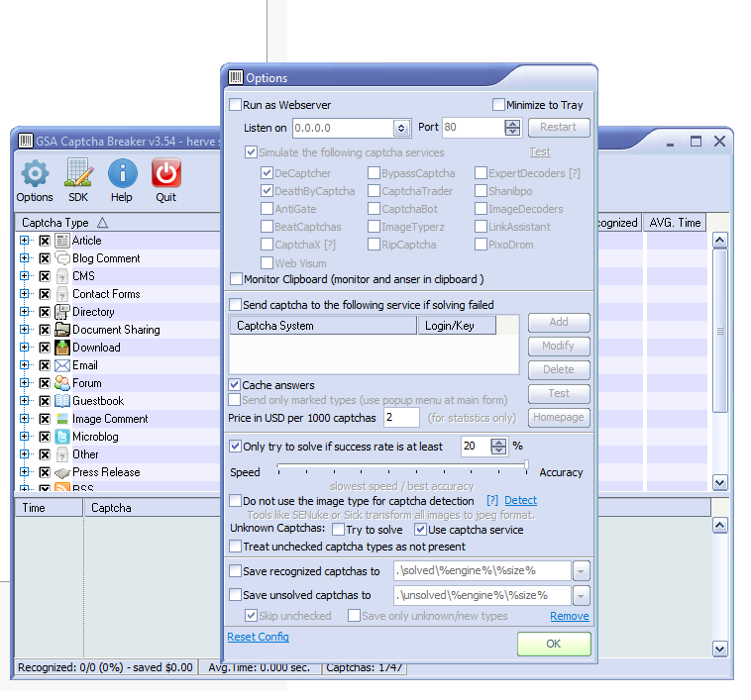Uncheck the Forum type checkbox in tree

pos(45,383)
